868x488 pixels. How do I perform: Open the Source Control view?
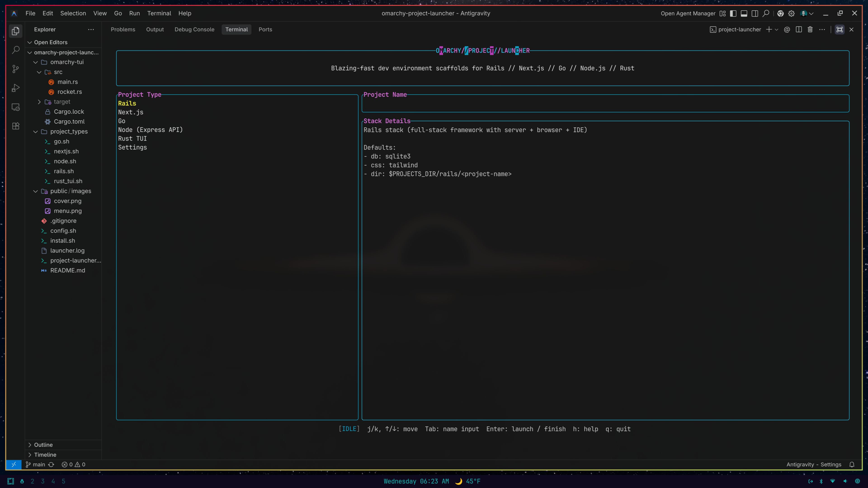pyautogui.click(x=16, y=69)
